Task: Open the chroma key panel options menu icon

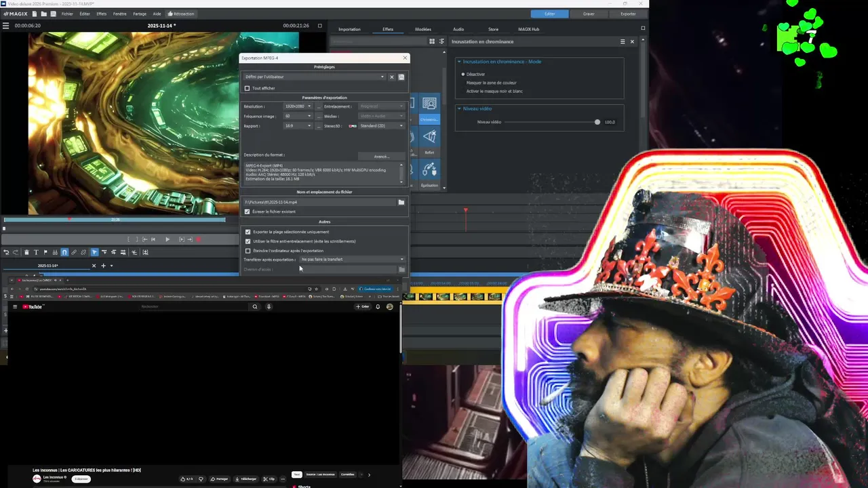Action: pyautogui.click(x=623, y=41)
